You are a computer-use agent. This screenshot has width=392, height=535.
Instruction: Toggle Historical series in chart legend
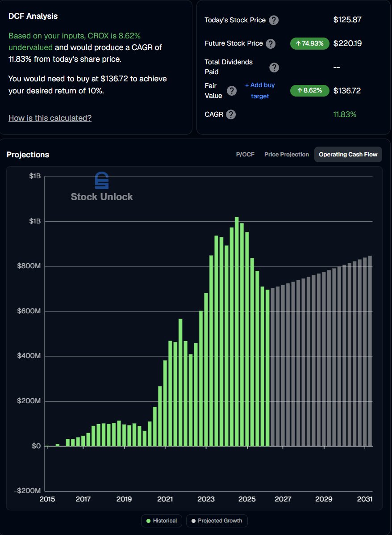click(162, 521)
